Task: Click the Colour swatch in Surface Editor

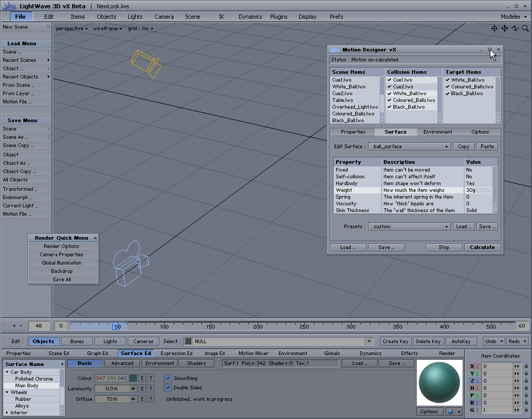Action: (133, 378)
